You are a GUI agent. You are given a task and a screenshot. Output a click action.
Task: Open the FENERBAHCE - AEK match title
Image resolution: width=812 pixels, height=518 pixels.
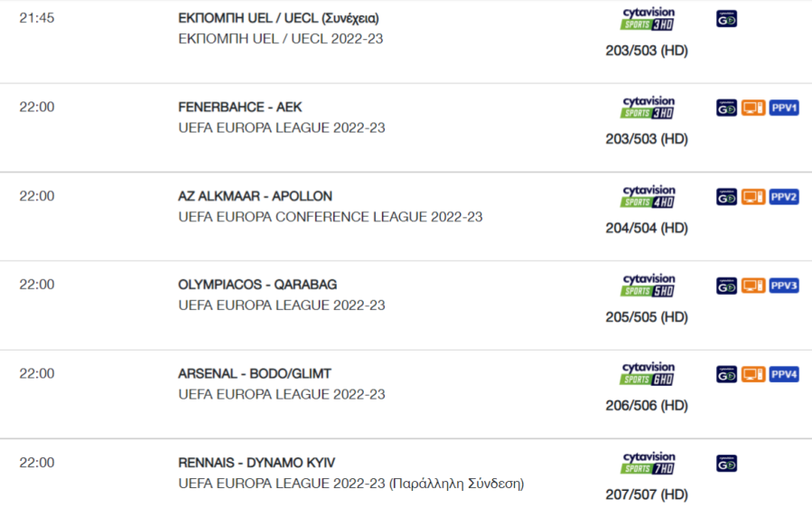tap(239, 107)
